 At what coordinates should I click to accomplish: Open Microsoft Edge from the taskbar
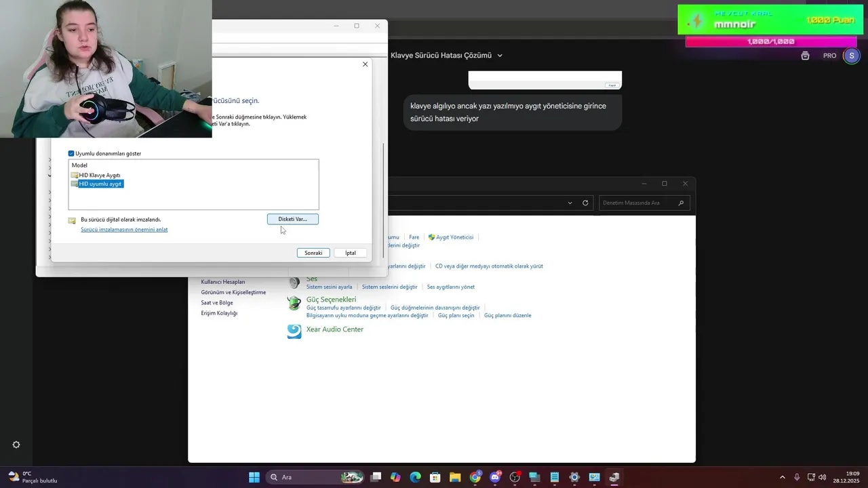pyautogui.click(x=415, y=477)
